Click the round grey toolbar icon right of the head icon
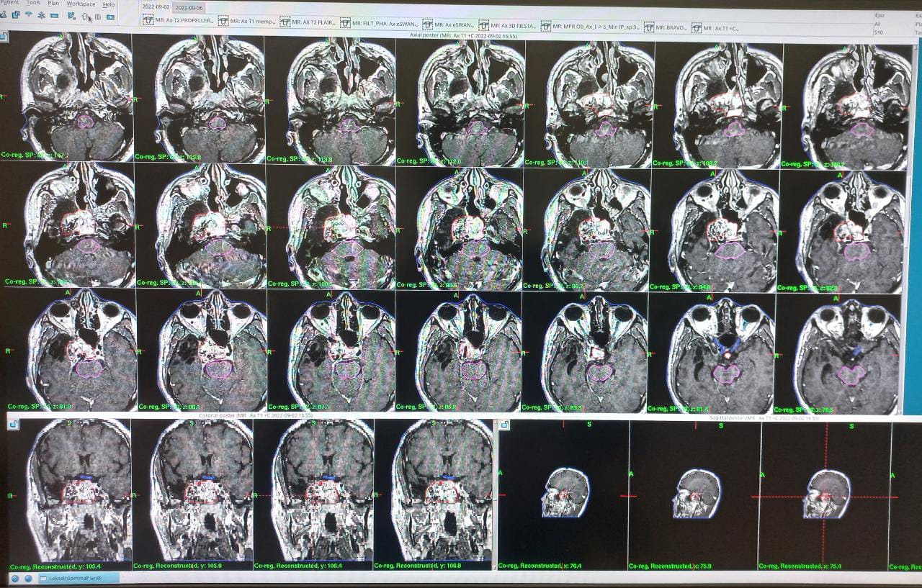Screen dimensions: 922x588 [x=97, y=17]
